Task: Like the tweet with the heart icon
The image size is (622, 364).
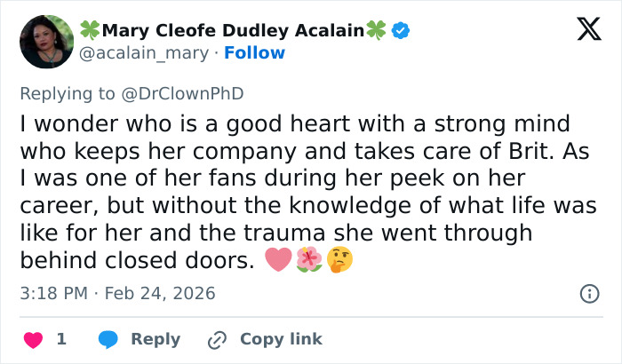Action: pyautogui.click(x=32, y=339)
